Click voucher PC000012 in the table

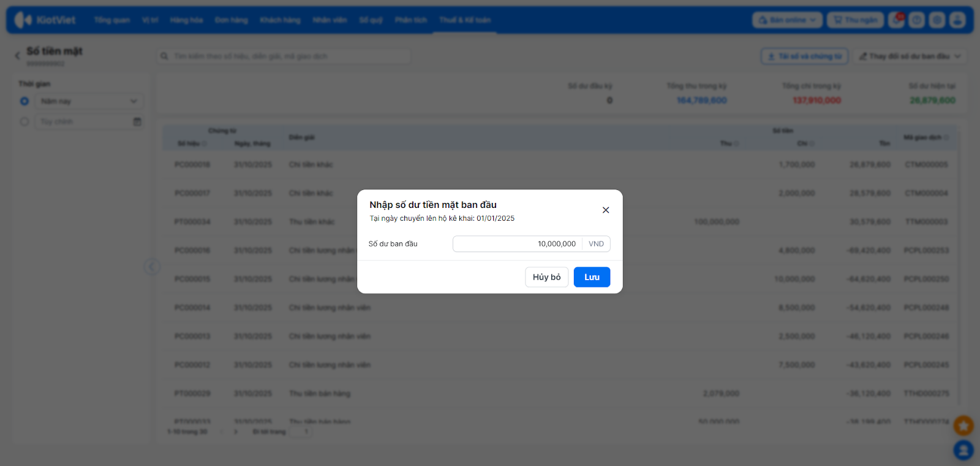(192, 365)
